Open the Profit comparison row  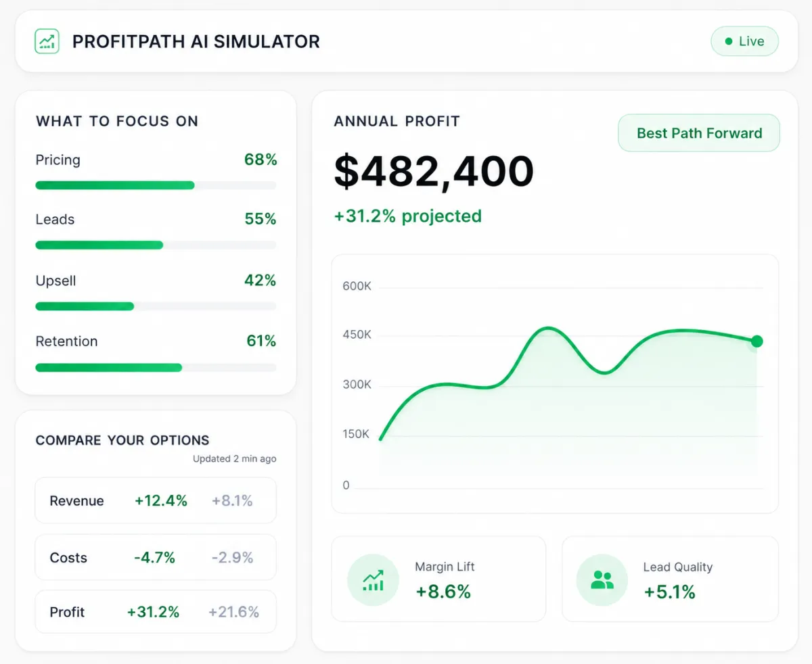[156, 612]
